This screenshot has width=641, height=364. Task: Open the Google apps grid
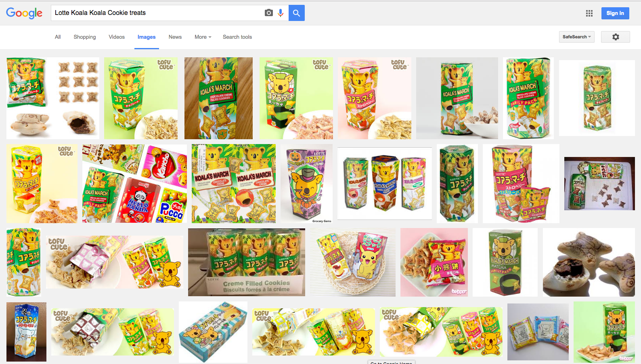589,13
